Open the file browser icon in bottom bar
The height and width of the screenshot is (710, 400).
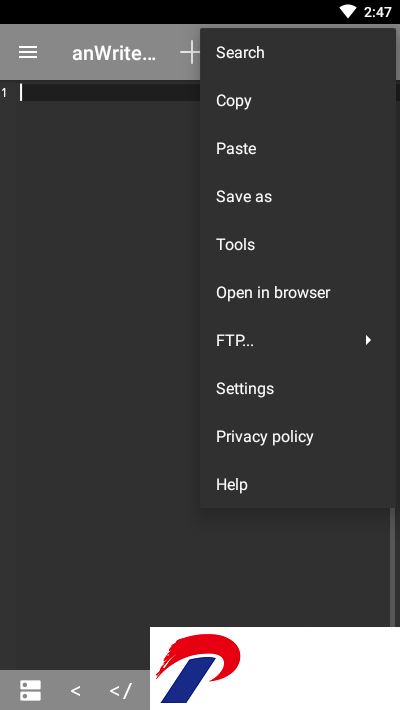pos(30,691)
